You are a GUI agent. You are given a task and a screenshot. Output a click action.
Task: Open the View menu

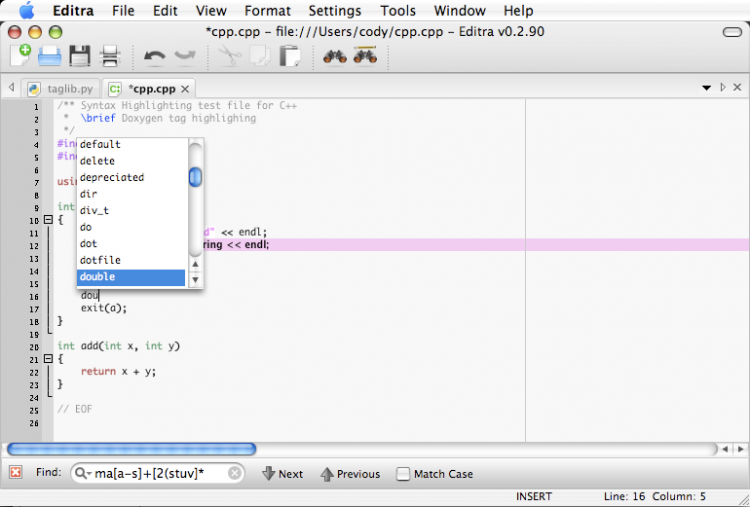[211, 11]
